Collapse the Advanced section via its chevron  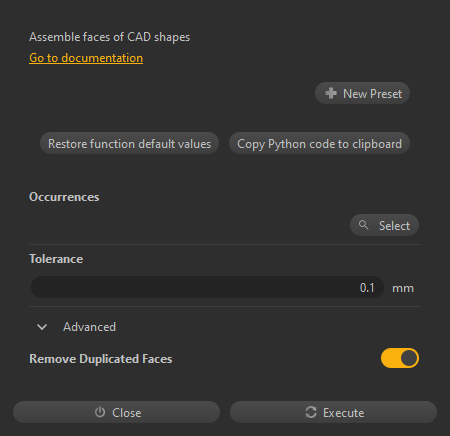[x=42, y=327]
